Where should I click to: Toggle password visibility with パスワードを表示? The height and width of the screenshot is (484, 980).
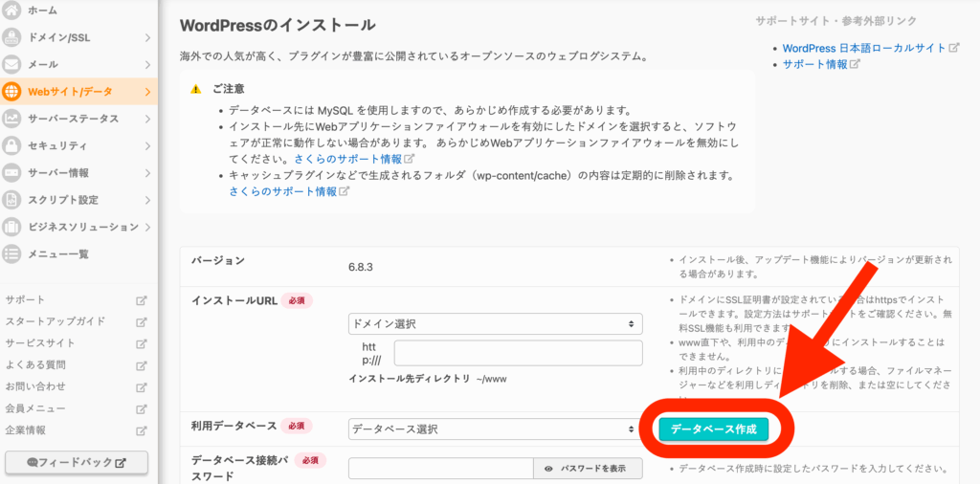tap(588, 469)
